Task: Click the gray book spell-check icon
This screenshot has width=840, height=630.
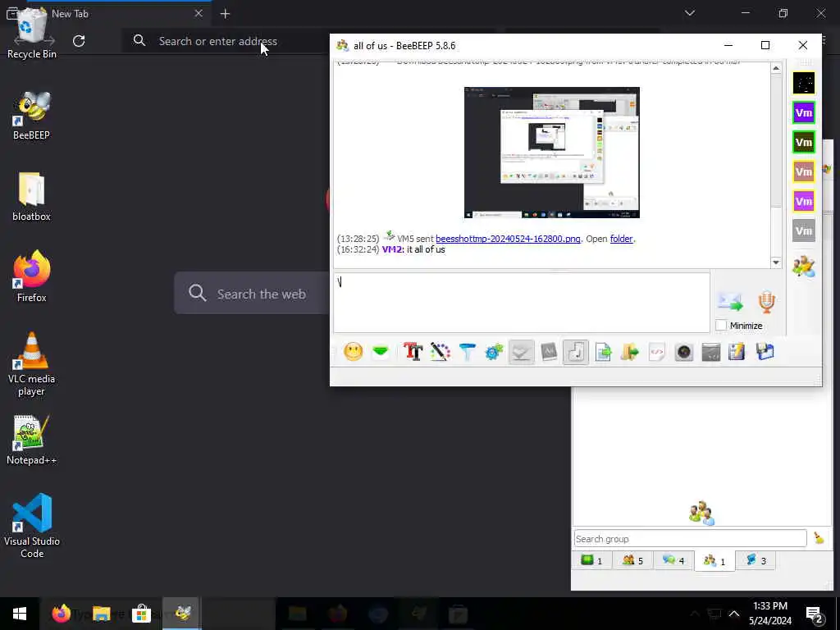Action: (x=549, y=352)
